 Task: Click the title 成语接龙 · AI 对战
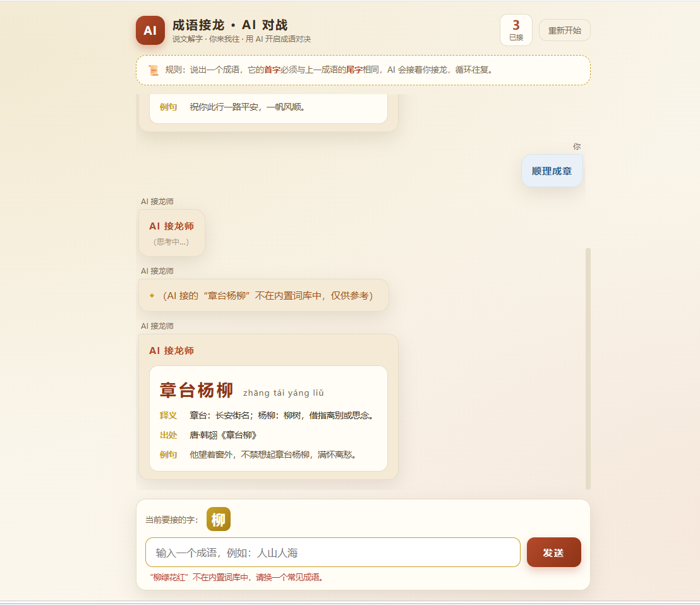pos(230,25)
